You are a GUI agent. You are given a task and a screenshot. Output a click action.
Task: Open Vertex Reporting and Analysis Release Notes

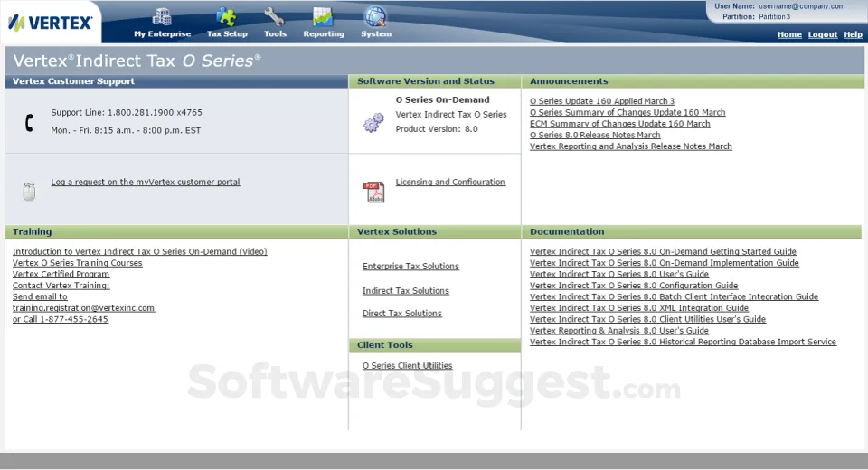(x=631, y=146)
